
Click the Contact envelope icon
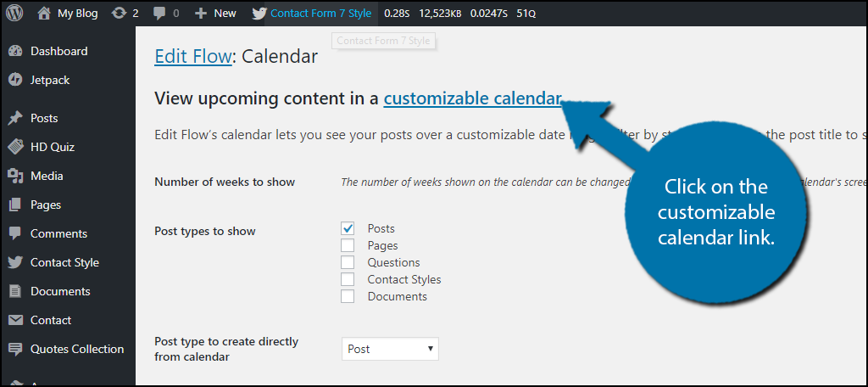click(x=15, y=320)
